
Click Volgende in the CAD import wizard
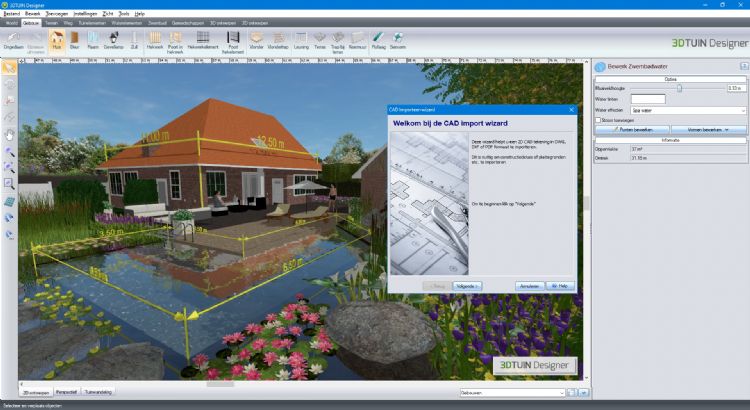pyautogui.click(x=468, y=285)
